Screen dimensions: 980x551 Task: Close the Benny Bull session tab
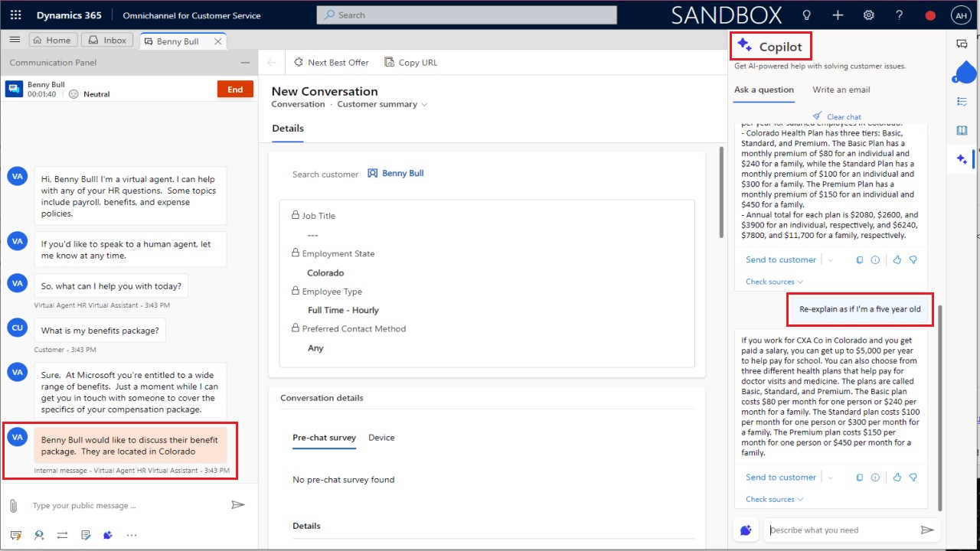pyautogui.click(x=218, y=41)
